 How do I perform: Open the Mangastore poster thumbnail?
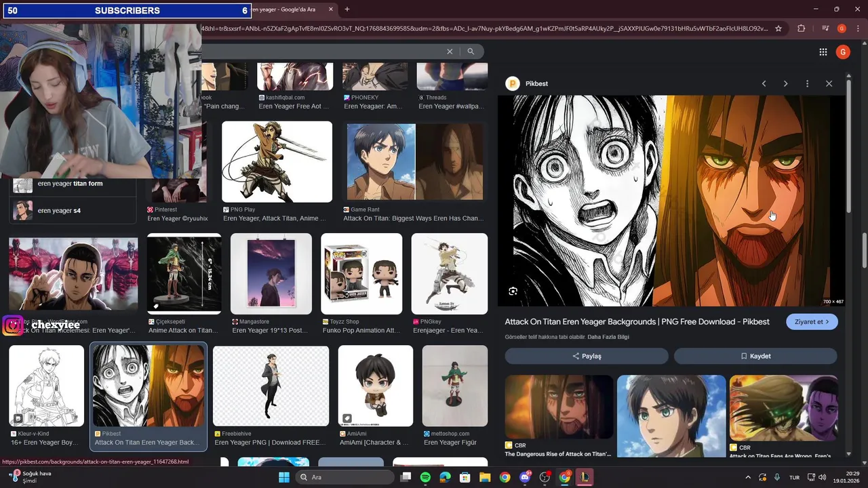(271, 274)
